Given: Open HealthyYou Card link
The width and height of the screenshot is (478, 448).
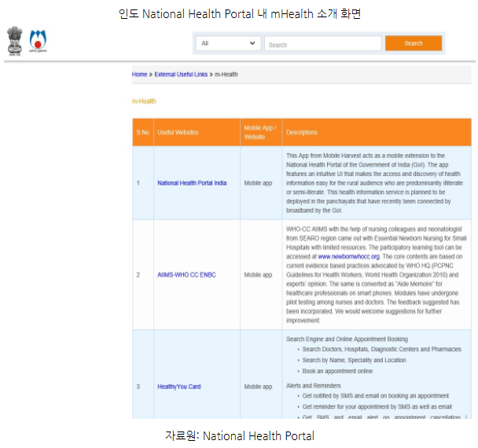Looking at the screenshot, I should [x=179, y=387].
